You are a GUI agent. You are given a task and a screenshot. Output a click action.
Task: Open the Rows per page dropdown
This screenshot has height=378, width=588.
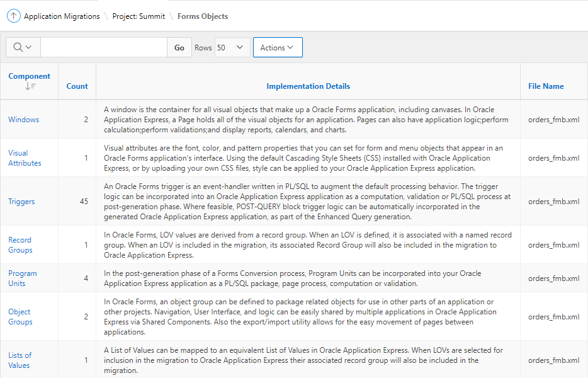(x=232, y=47)
